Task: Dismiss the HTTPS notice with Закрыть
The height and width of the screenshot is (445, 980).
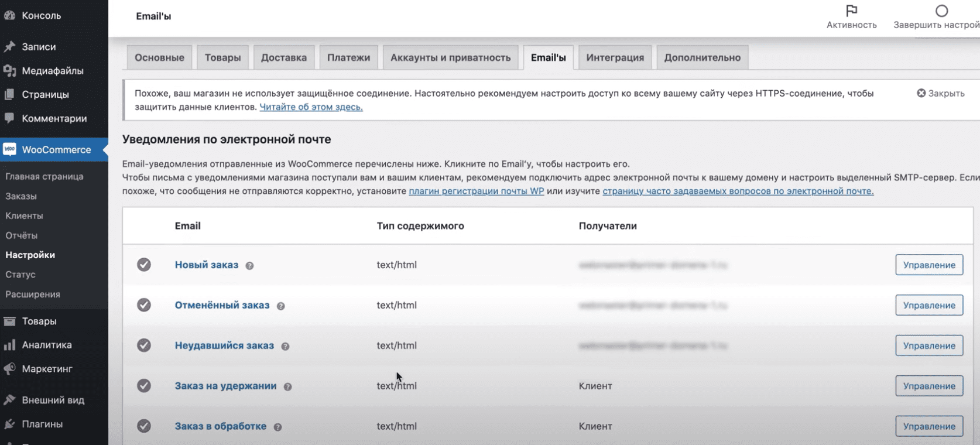Action: pyautogui.click(x=941, y=93)
